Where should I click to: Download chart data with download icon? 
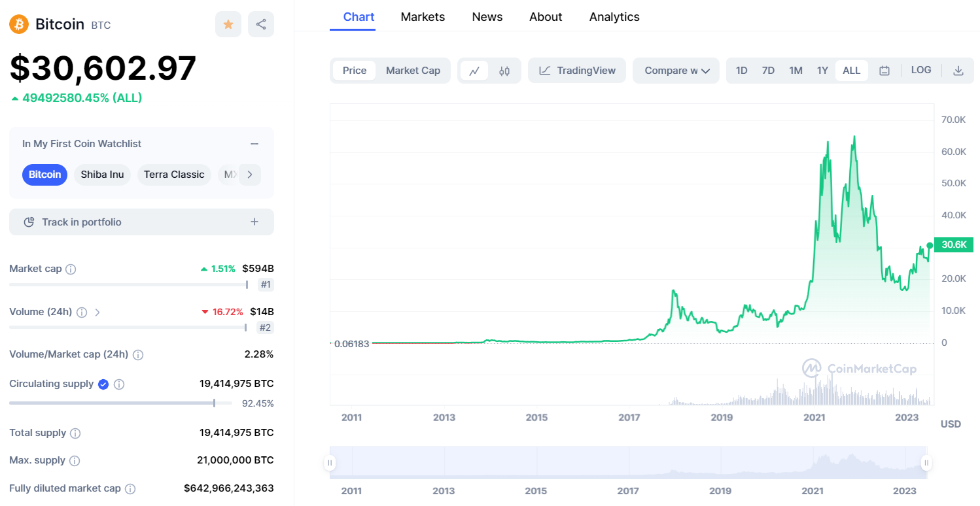pyautogui.click(x=958, y=71)
